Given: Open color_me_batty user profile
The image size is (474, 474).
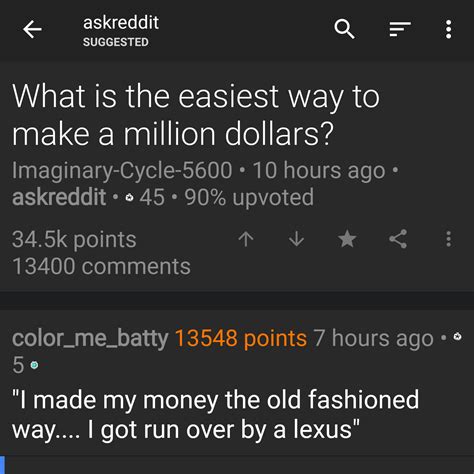Looking at the screenshot, I should pos(90,339).
